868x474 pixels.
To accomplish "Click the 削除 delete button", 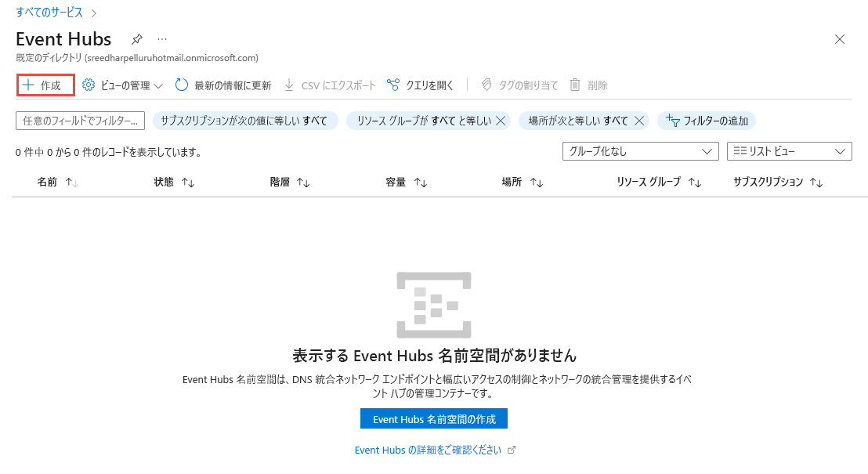I will coord(589,85).
